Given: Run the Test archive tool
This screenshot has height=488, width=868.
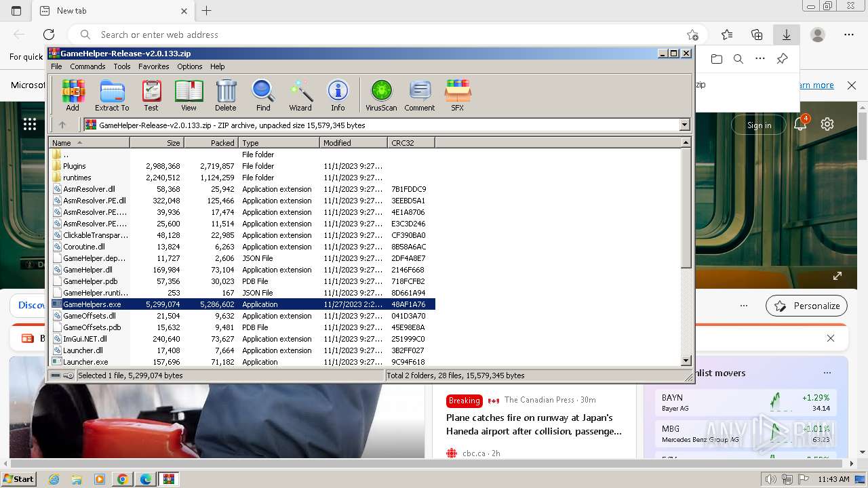Looking at the screenshot, I should (151, 95).
